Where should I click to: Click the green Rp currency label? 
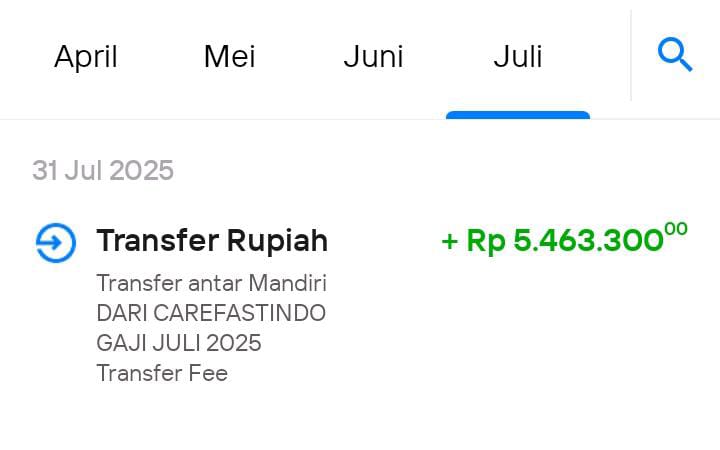(486, 242)
